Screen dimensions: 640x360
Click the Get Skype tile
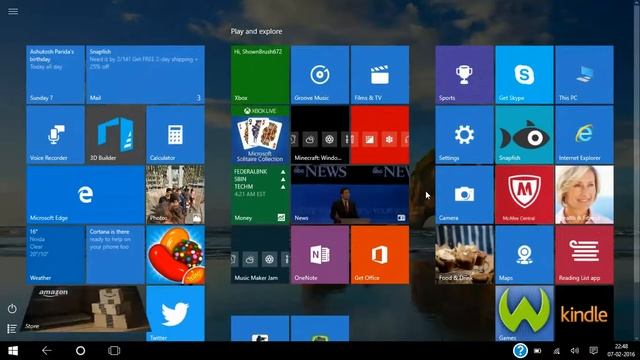coord(524,75)
